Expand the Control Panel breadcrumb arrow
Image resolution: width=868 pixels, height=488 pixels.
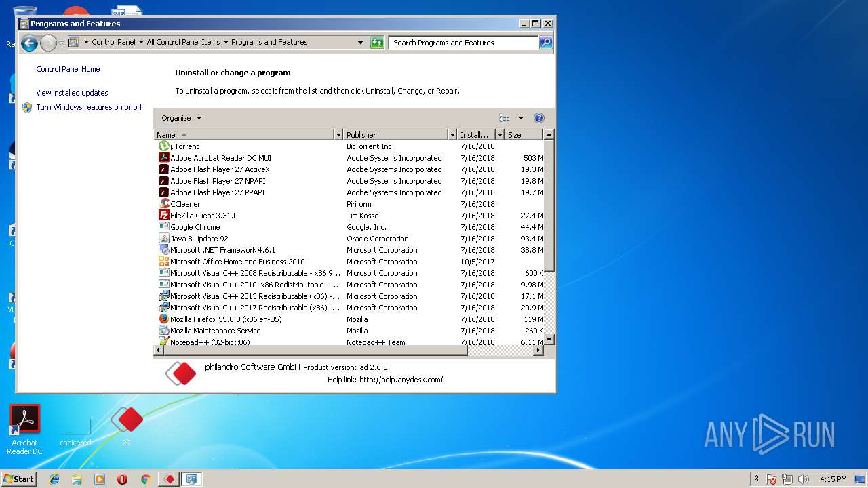coord(141,42)
